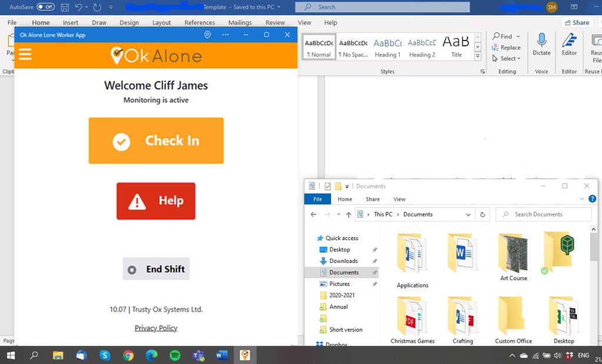Open Spotify from the taskbar
This screenshot has width=602, height=364.
pos(175,355)
